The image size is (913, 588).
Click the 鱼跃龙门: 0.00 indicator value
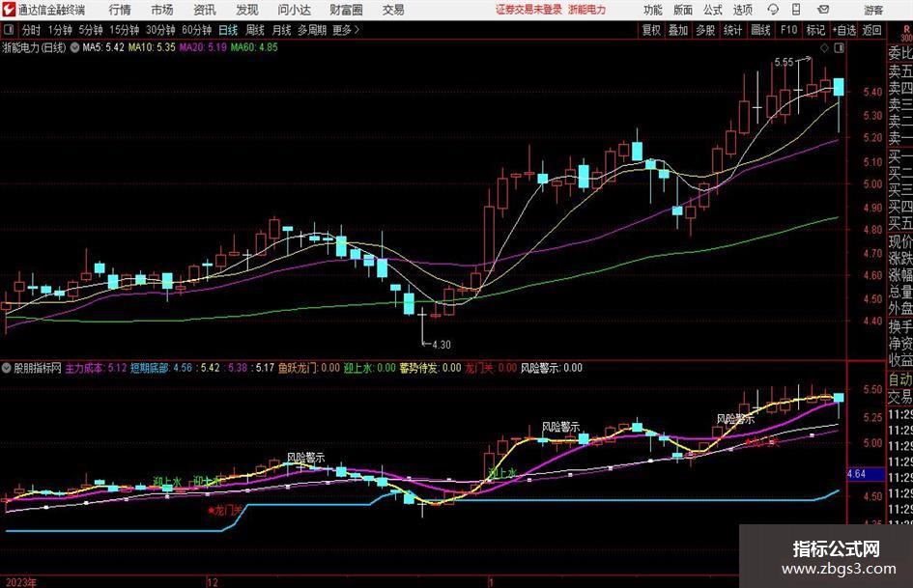click(x=309, y=368)
